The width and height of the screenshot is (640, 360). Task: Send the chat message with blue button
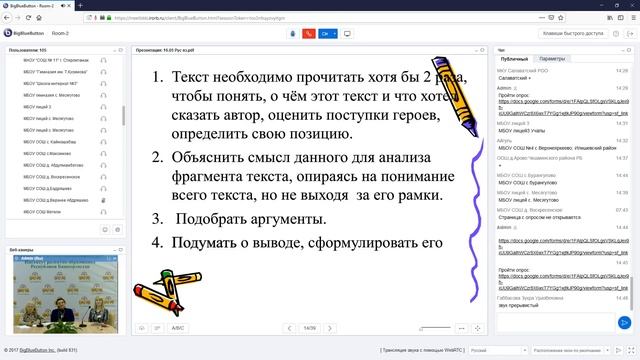click(624, 322)
